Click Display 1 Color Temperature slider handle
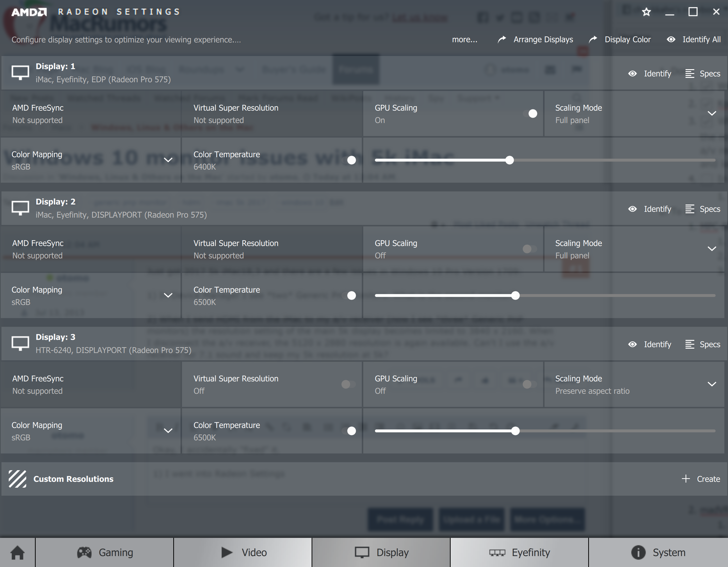 (509, 160)
